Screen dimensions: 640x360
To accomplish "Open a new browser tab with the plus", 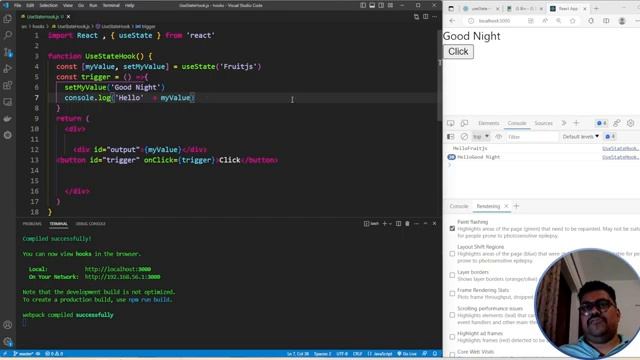I will (596, 8).
